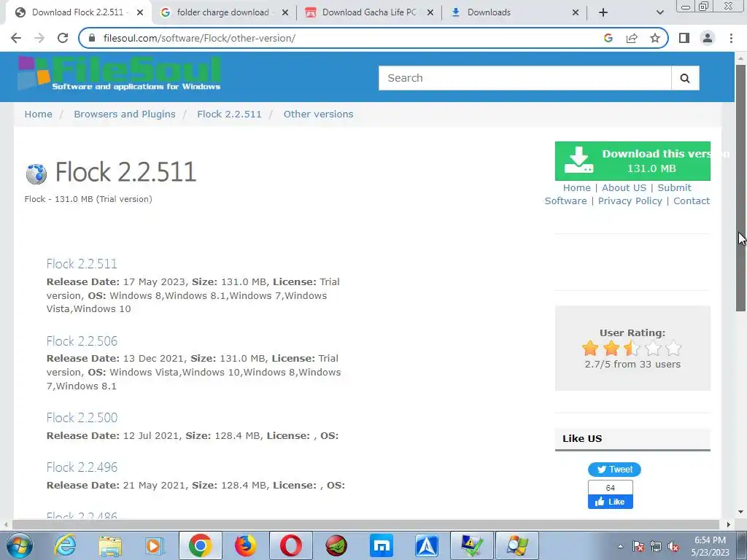Switch to the Downloads tab
The image size is (747, 560).
(x=514, y=12)
